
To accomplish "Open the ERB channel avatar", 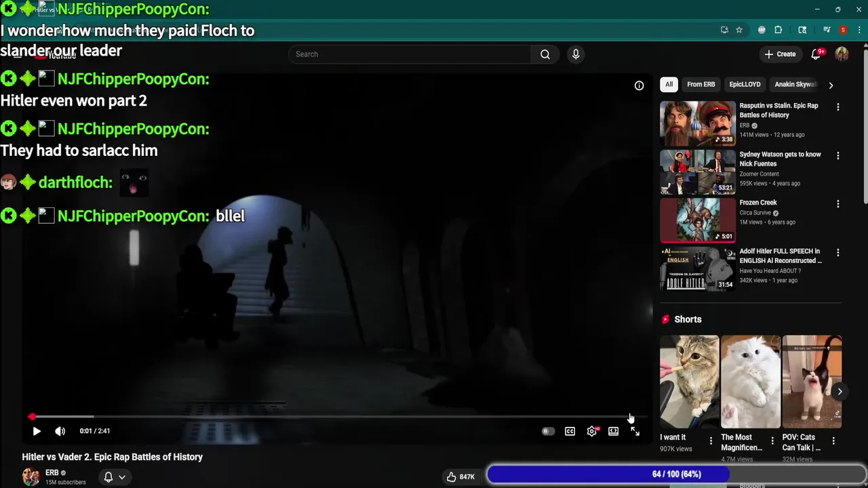I will [x=31, y=477].
